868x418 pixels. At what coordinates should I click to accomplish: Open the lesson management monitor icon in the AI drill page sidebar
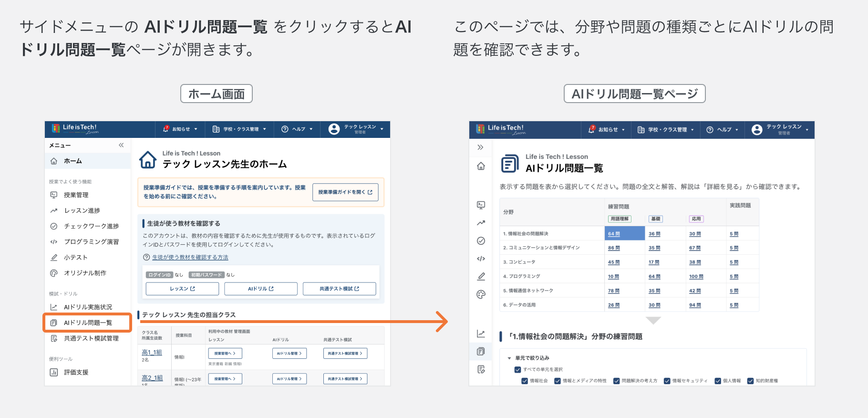tap(481, 205)
